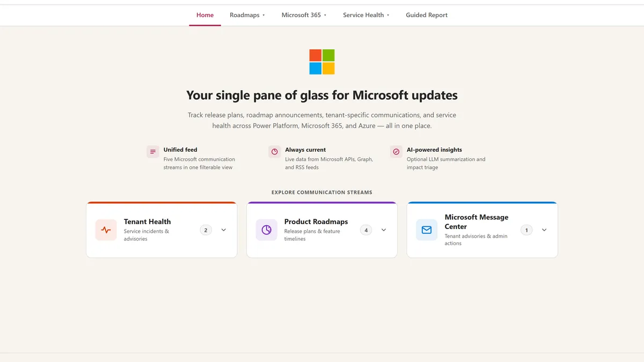Select the Home tab
Screen dimensions: 644x362
tap(205, 15)
